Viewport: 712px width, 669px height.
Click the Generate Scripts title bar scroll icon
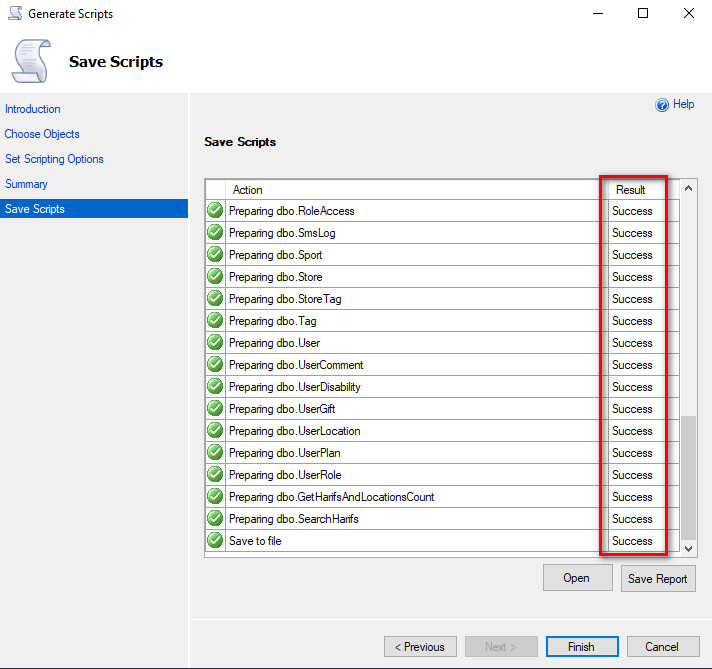pos(15,13)
